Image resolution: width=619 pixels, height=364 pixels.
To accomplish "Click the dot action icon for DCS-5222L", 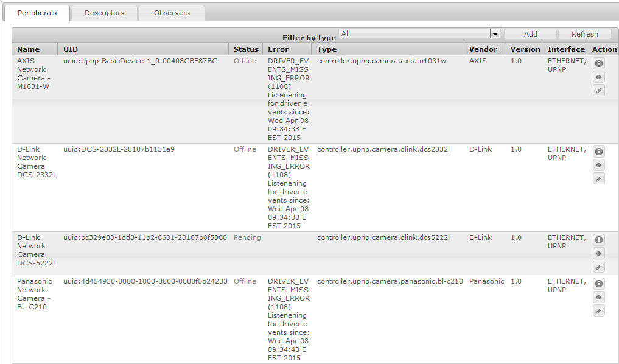I will [x=599, y=254].
